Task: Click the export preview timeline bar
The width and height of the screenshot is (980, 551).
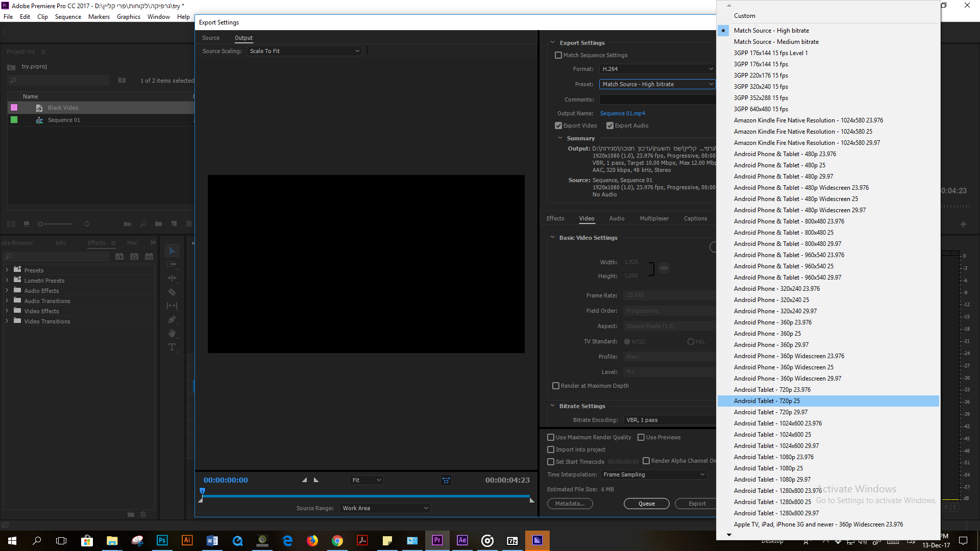Action: coord(365,496)
